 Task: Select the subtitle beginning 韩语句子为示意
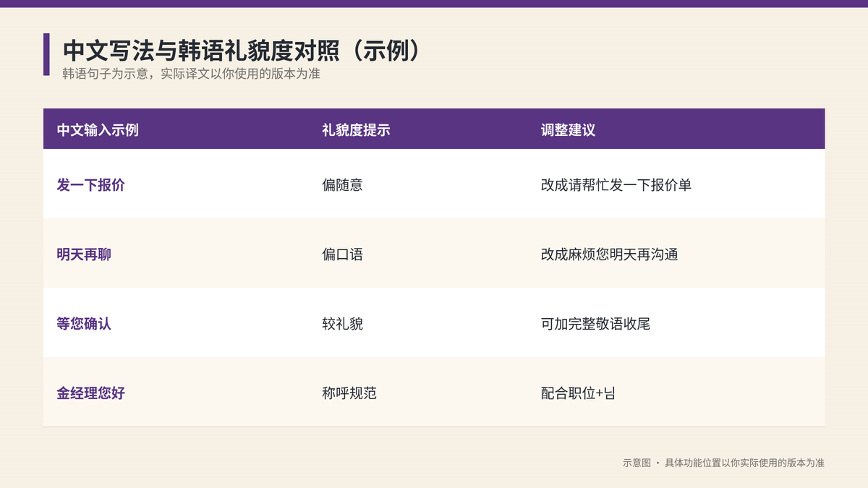tap(192, 74)
